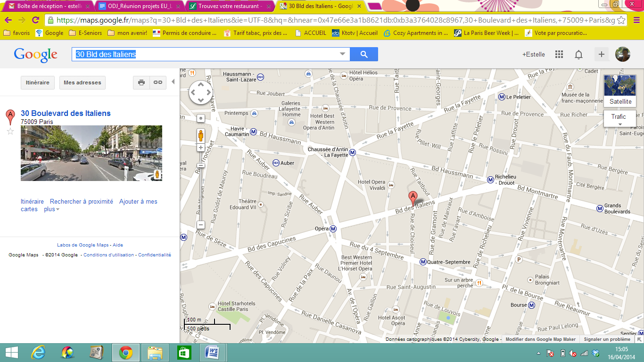This screenshot has height=362, width=644.
Task: Open the 'Ktotv | Accueil' bookmark
Action: click(355, 33)
